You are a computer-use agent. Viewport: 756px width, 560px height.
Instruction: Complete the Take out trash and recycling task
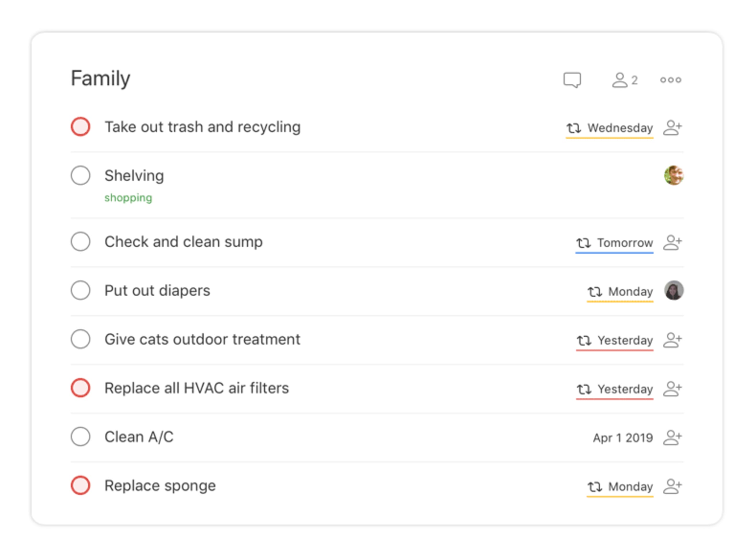pyautogui.click(x=80, y=127)
